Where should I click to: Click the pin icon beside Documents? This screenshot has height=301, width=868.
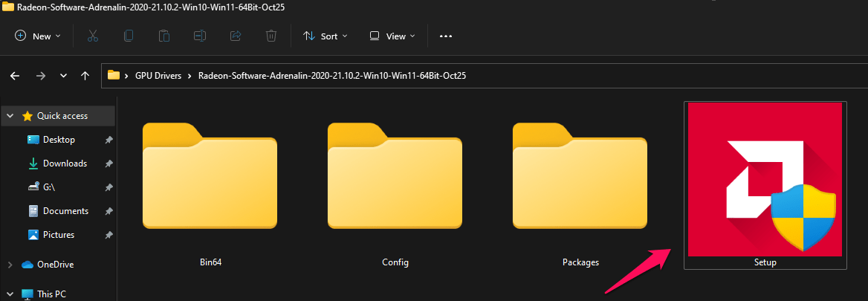pos(108,211)
